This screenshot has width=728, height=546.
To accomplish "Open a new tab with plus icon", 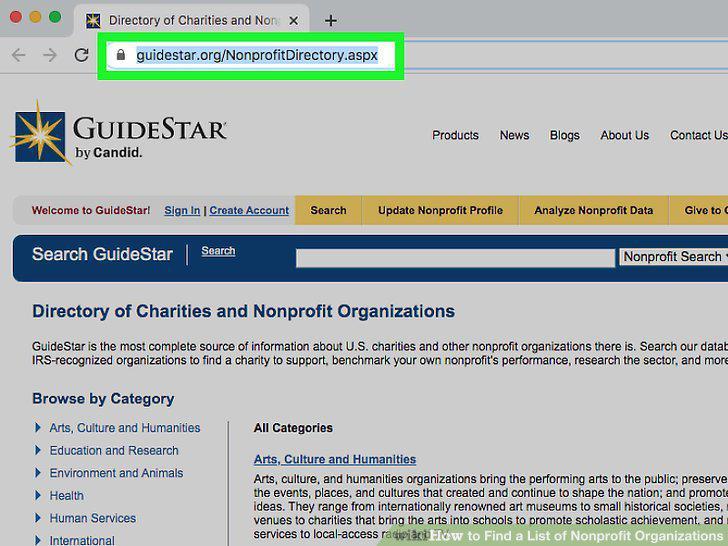I will (x=331, y=20).
